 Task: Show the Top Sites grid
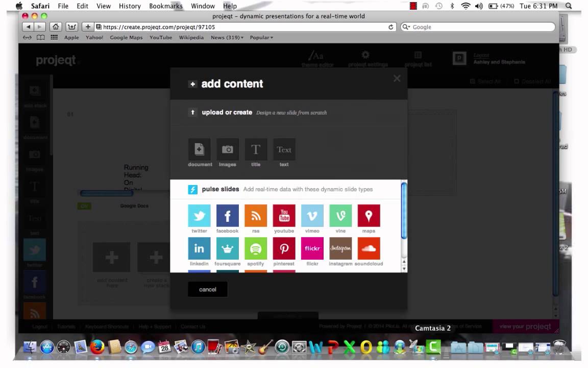click(x=55, y=37)
